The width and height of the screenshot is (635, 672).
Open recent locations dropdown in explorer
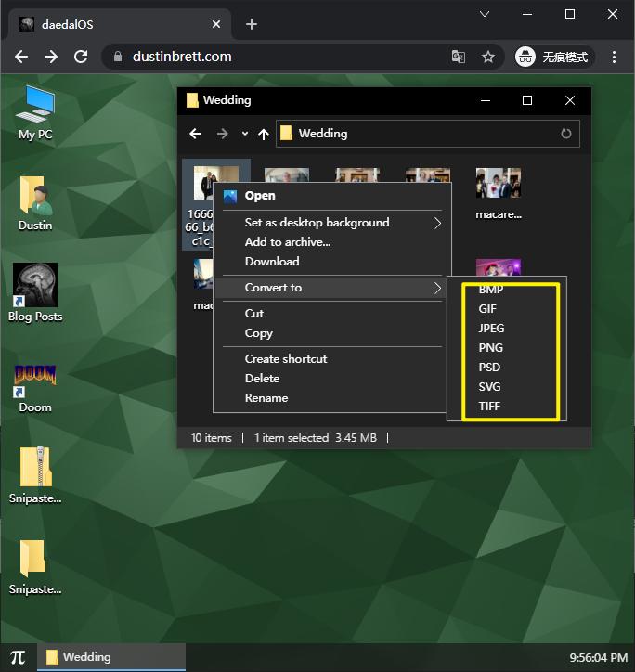(245, 134)
